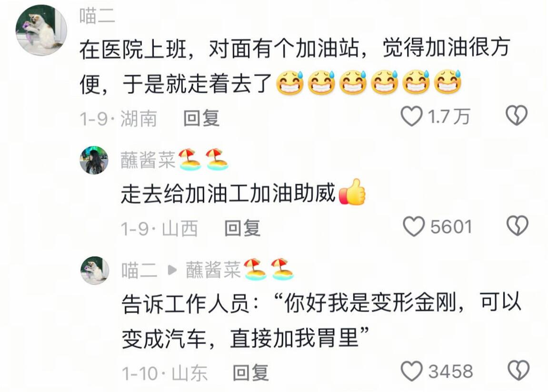Tap the comment text about 加油站
This screenshot has width=548, height=392.
point(295,66)
